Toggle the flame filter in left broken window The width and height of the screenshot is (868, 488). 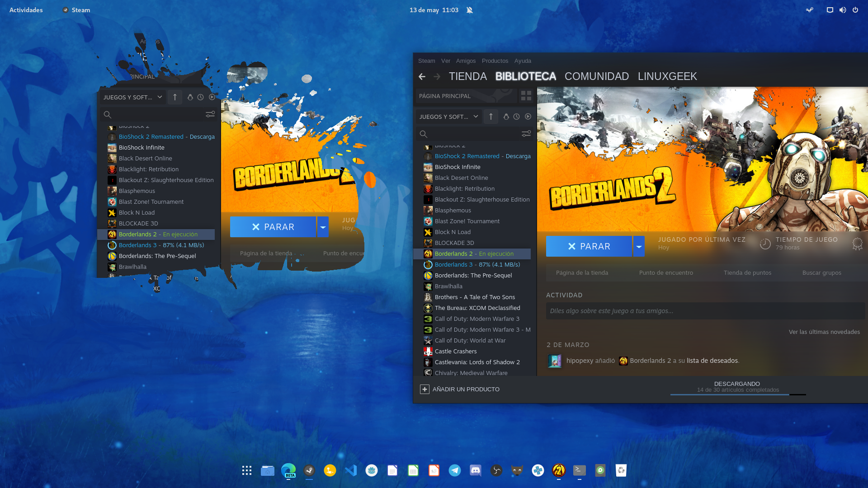pyautogui.click(x=190, y=97)
